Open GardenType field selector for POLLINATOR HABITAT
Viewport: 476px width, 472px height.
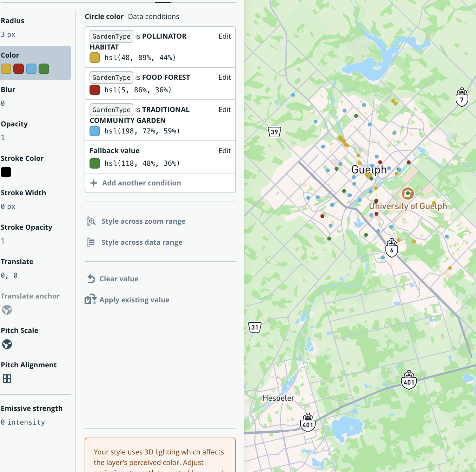coord(111,36)
